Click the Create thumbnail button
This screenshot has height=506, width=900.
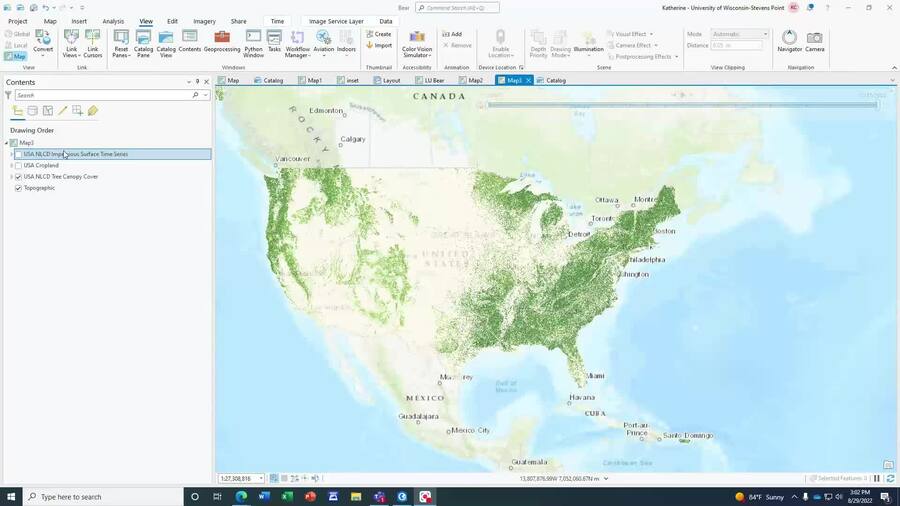pyautogui.click(x=379, y=34)
